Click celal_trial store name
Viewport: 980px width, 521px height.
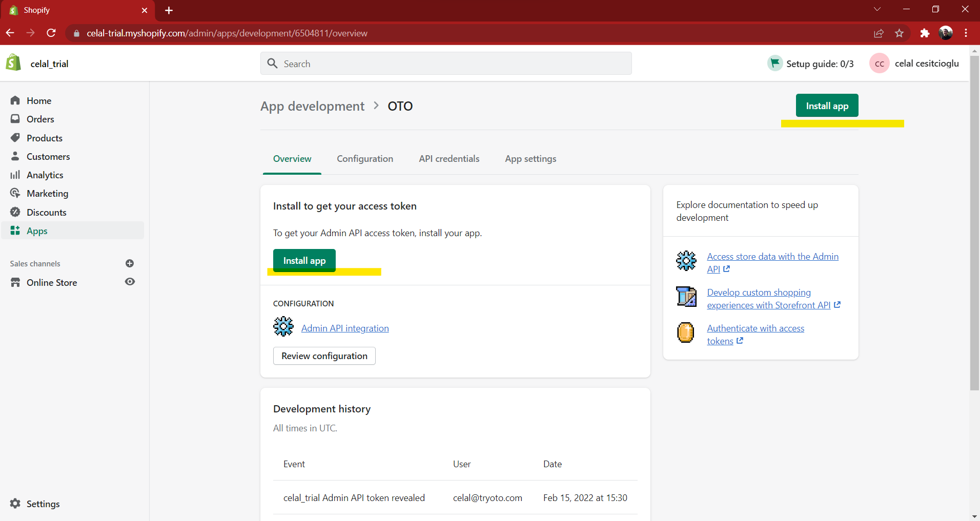[x=49, y=64]
